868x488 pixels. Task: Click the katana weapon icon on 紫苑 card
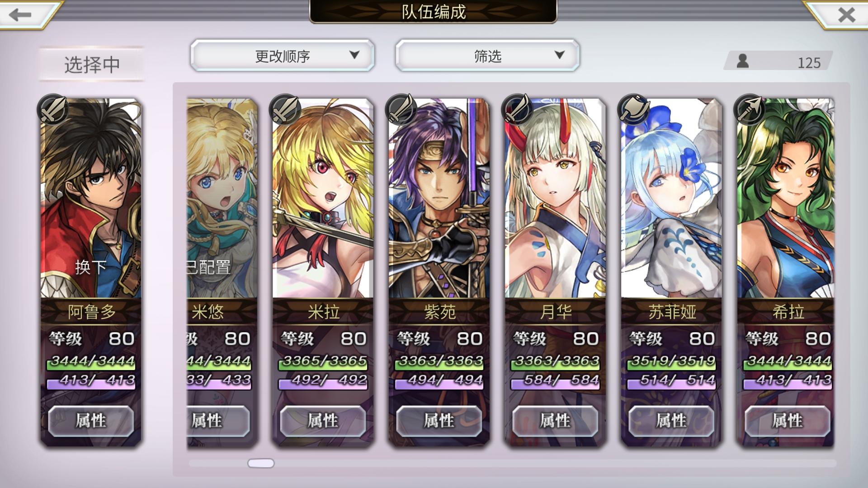click(x=401, y=109)
